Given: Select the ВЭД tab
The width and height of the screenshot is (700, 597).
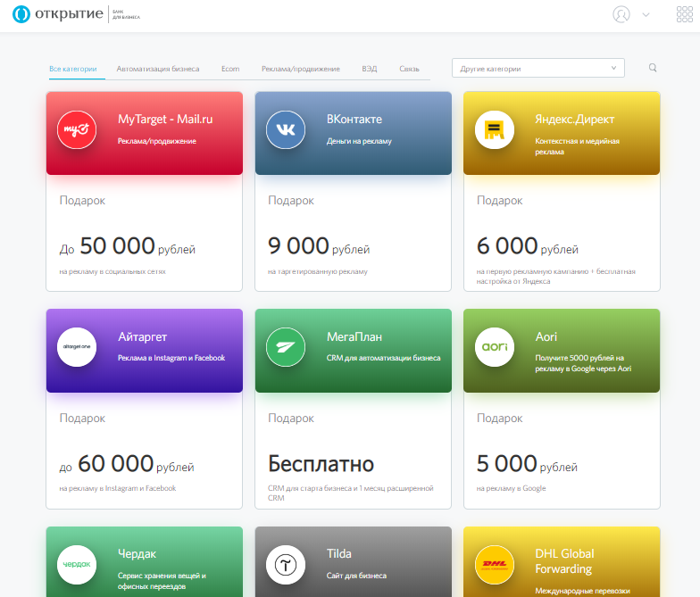Looking at the screenshot, I should click(370, 69).
